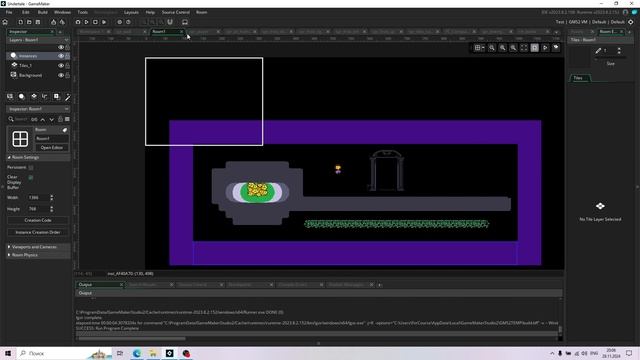Hide the Tiles_1 layer
Image resolution: width=640 pixels, height=360 pixels.
click(x=61, y=65)
